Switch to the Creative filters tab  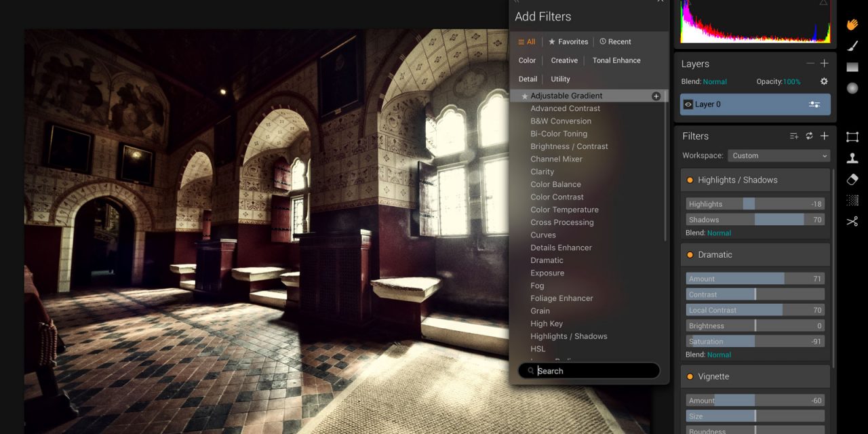[x=564, y=60]
